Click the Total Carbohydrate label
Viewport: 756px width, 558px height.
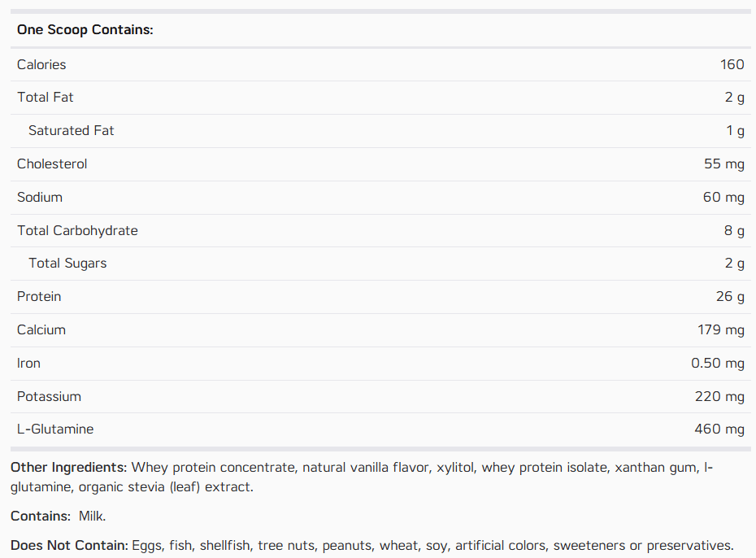point(77,230)
